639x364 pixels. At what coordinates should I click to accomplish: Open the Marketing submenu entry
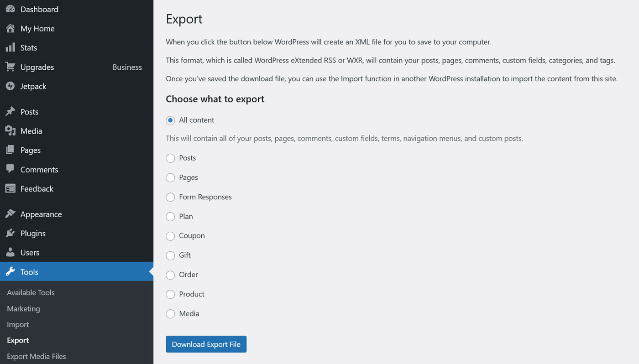(x=23, y=308)
